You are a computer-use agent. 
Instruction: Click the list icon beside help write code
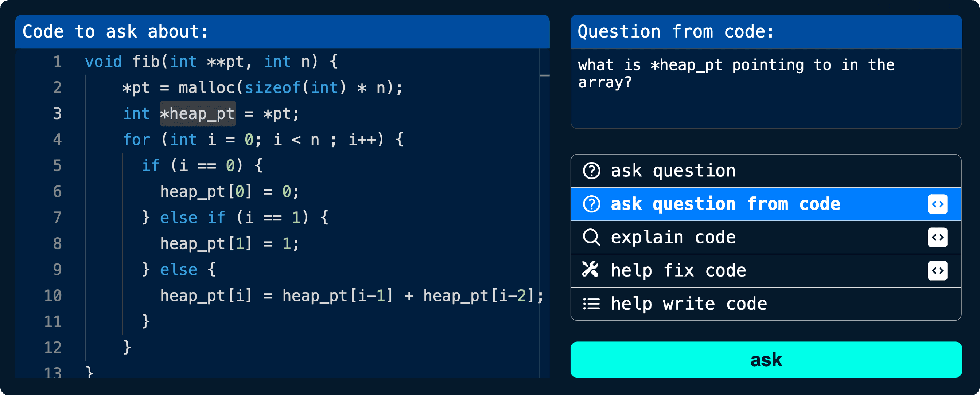[592, 304]
